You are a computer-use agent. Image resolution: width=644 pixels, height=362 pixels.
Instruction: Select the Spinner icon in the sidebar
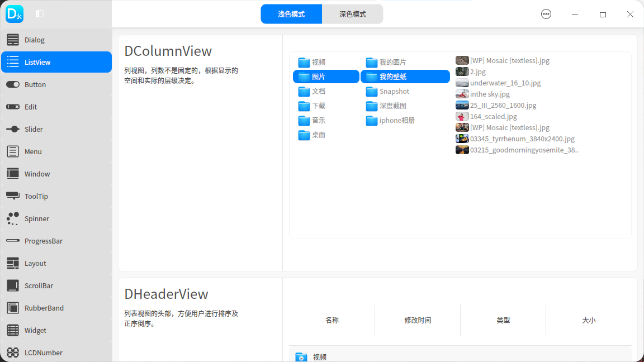pyautogui.click(x=13, y=218)
